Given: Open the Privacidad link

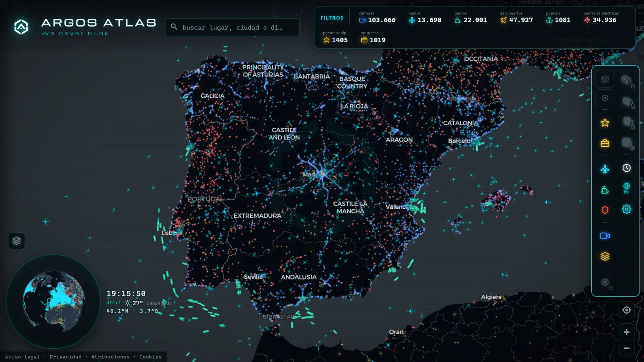Looking at the screenshot, I should pyautogui.click(x=66, y=357).
